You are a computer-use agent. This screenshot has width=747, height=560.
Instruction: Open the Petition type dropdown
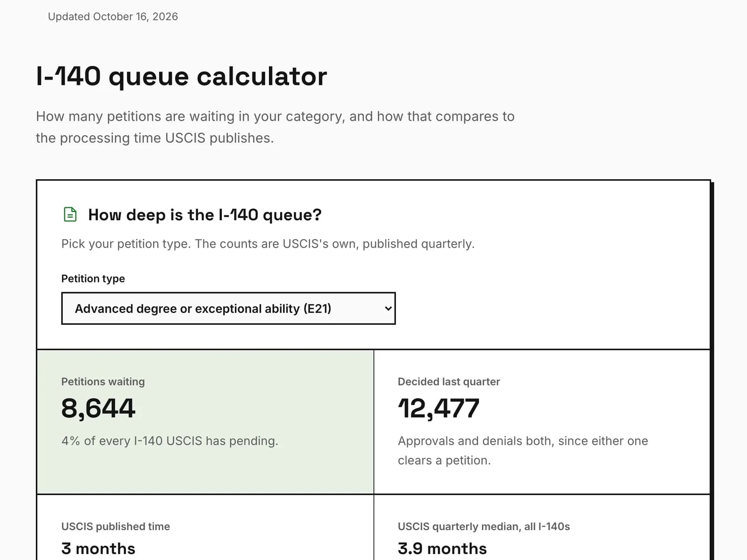click(228, 308)
